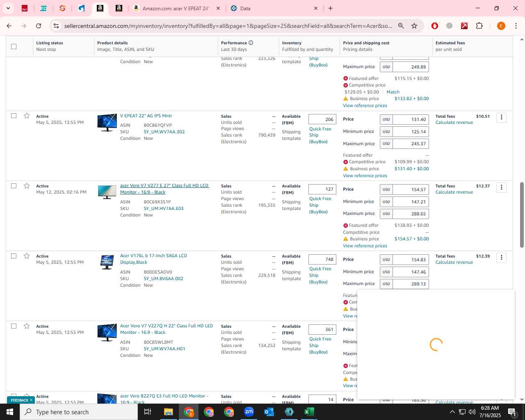Click the Performance info icon in header
This screenshot has height=420, width=525.
(251, 43)
